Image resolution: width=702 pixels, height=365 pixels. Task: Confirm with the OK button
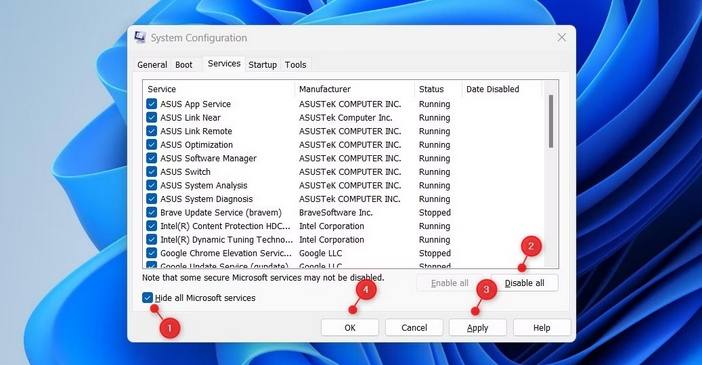(x=350, y=327)
